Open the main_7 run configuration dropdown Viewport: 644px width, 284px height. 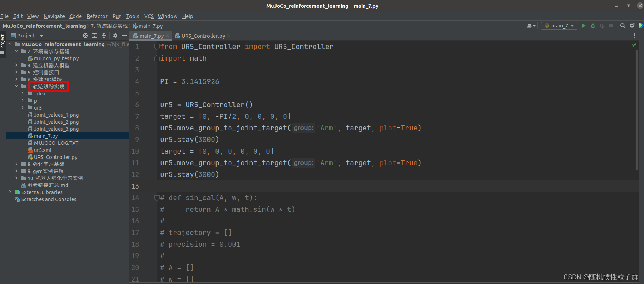(559, 26)
